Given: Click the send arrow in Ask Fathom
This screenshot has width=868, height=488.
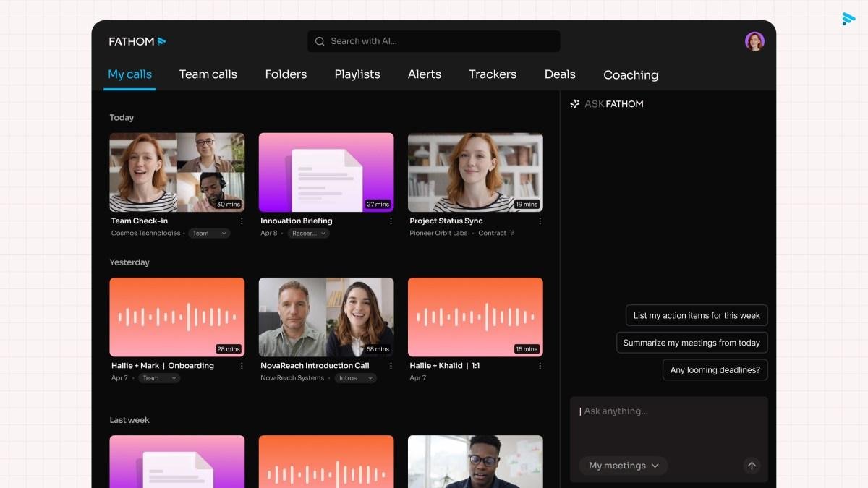Looking at the screenshot, I should tap(752, 466).
